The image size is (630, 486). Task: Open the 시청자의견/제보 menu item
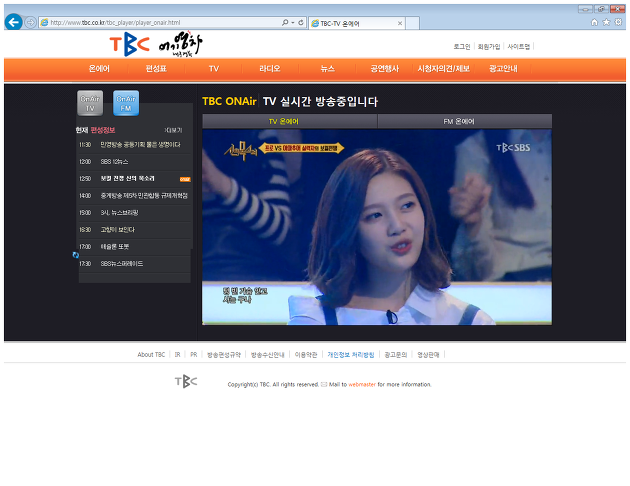(x=444, y=69)
